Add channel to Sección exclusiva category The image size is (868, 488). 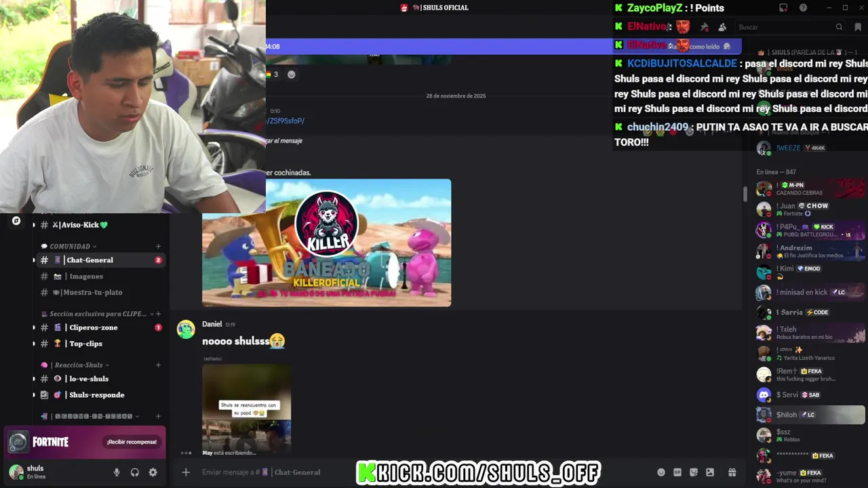point(158,314)
